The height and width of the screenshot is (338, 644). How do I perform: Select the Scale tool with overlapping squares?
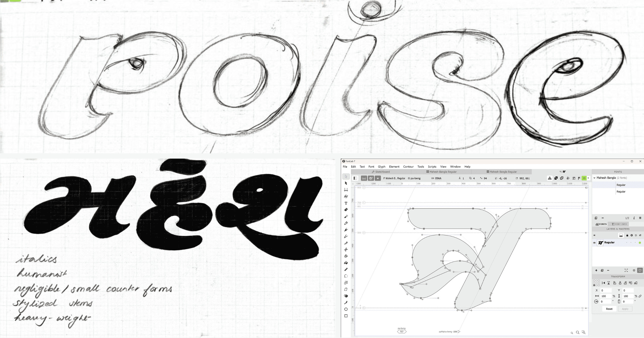point(346,283)
